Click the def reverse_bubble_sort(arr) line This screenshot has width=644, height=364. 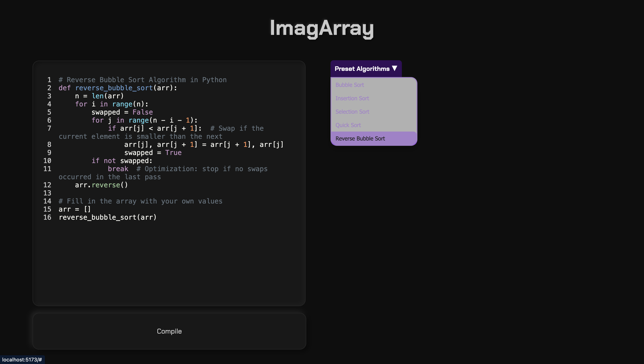click(x=118, y=88)
